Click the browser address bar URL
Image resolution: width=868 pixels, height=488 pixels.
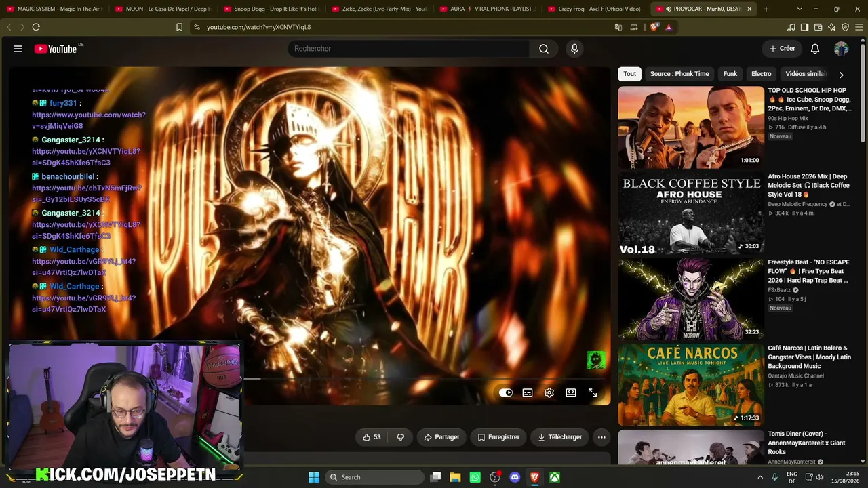[x=258, y=27]
